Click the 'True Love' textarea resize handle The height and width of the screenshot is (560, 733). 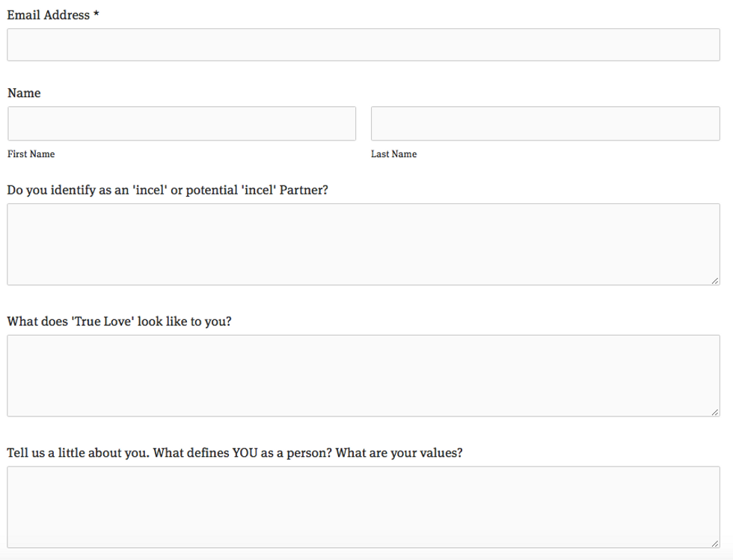(x=716, y=412)
